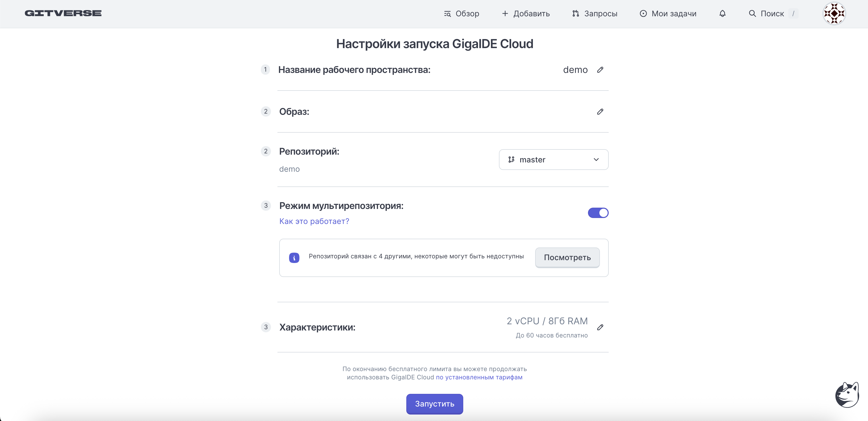868x421 pixels.
Task: Open the Обзор menu item
Action: (x=461, y=13)
